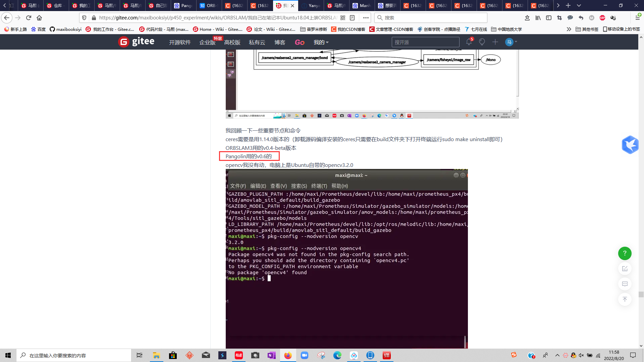This screenshot has height=362, width=644.
Task: Click the floating edit page icon
Action: (625, 269)
